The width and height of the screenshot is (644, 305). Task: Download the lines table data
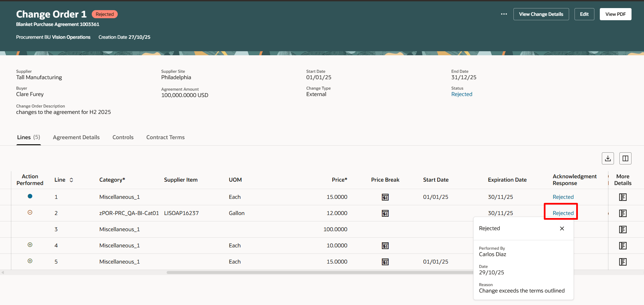608,158
